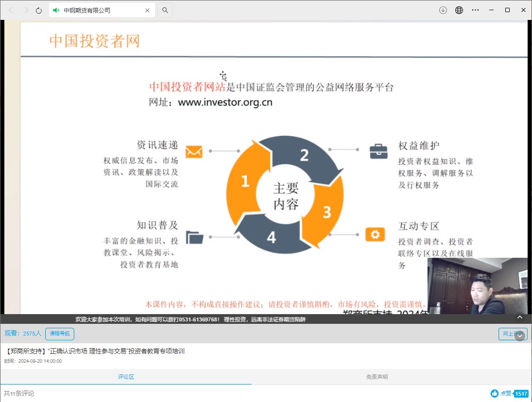
Task: Click the briefcase icon beside 权益维护
Action: click(378, 151)
